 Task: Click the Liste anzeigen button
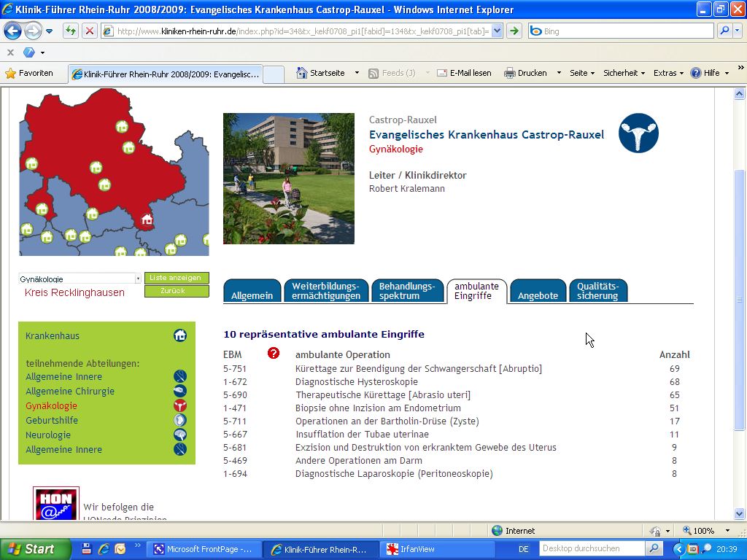[x=177, y=278]
